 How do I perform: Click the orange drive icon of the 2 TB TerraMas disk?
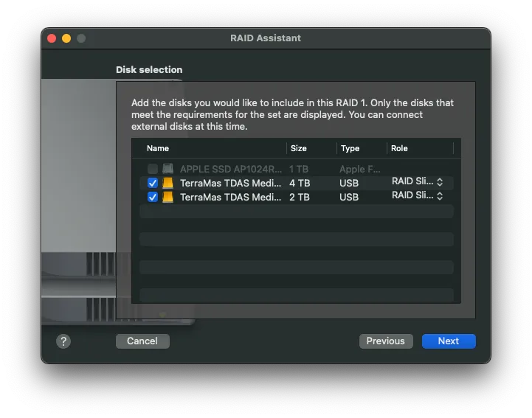tap(168, 197)
